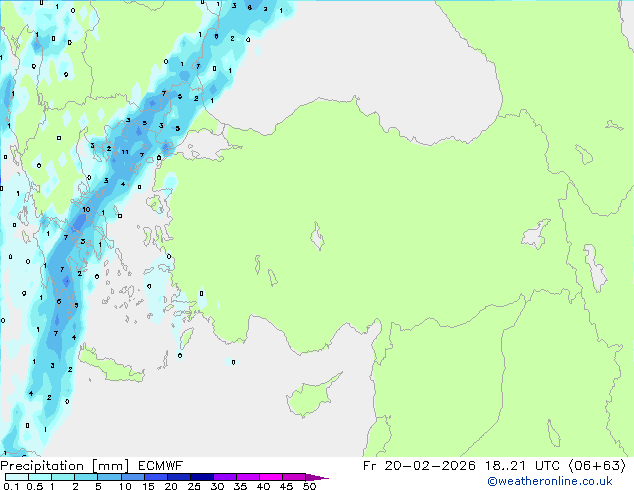The image size is (634, 490).
Task: Pick the 45–50 mm legend swatch
Action: (x=294, y=477)
